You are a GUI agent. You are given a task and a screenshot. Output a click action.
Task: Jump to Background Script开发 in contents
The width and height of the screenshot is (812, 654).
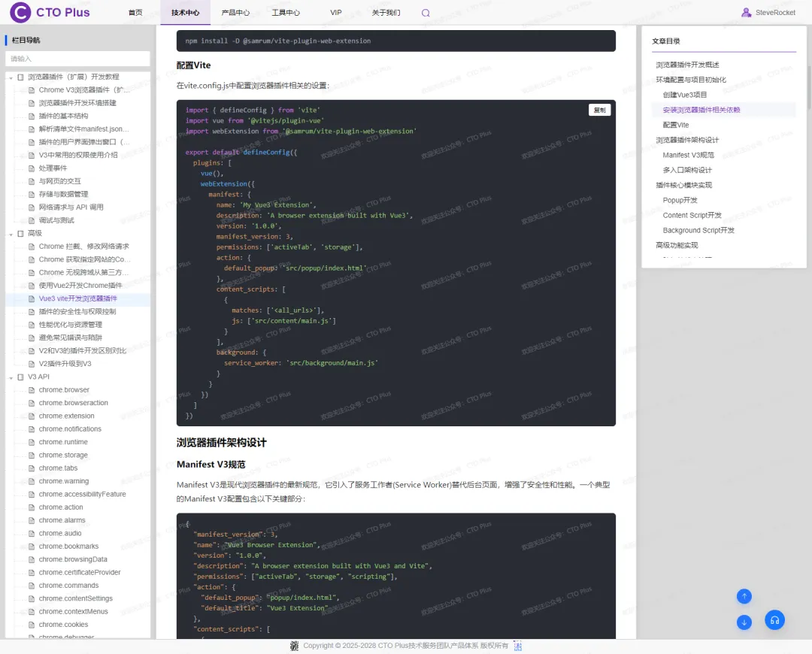click(x=698, y=230)
